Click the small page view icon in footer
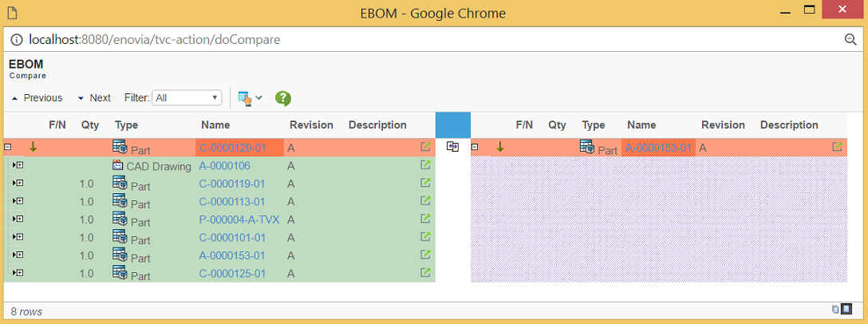The height and width of the screenshot is (324, 868). (x=834, y=310)
